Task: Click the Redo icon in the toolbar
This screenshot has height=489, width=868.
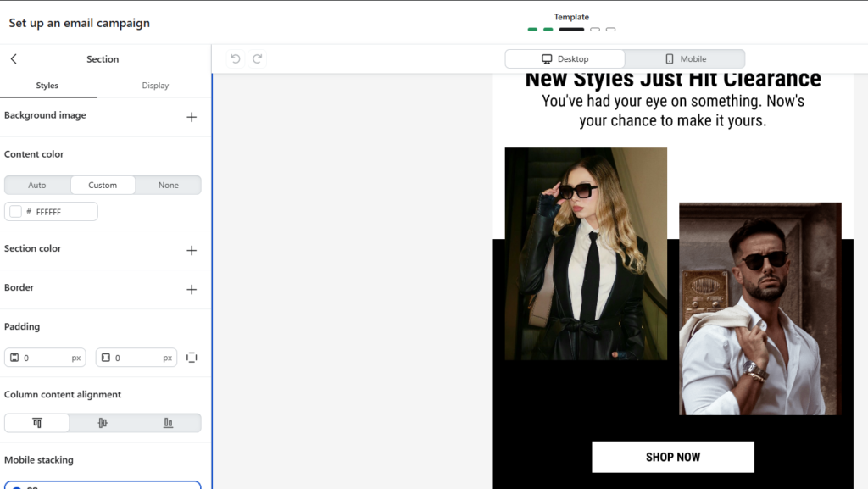Action: (x=257, y=58)
